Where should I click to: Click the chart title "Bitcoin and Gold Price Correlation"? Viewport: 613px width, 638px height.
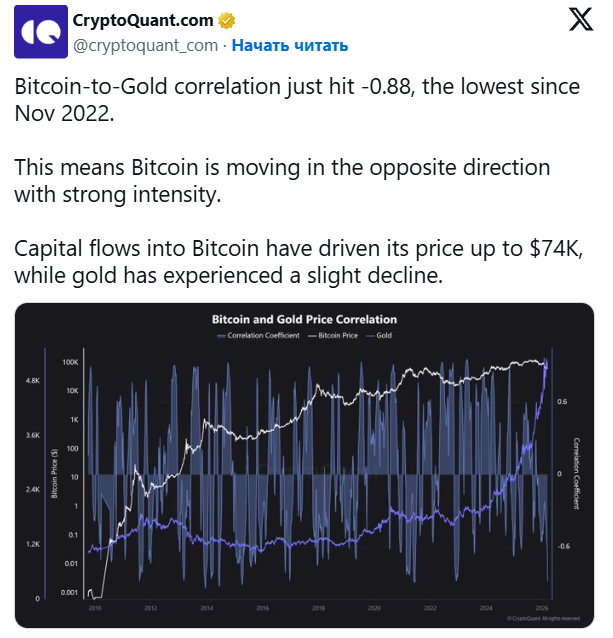coord(304,320)
